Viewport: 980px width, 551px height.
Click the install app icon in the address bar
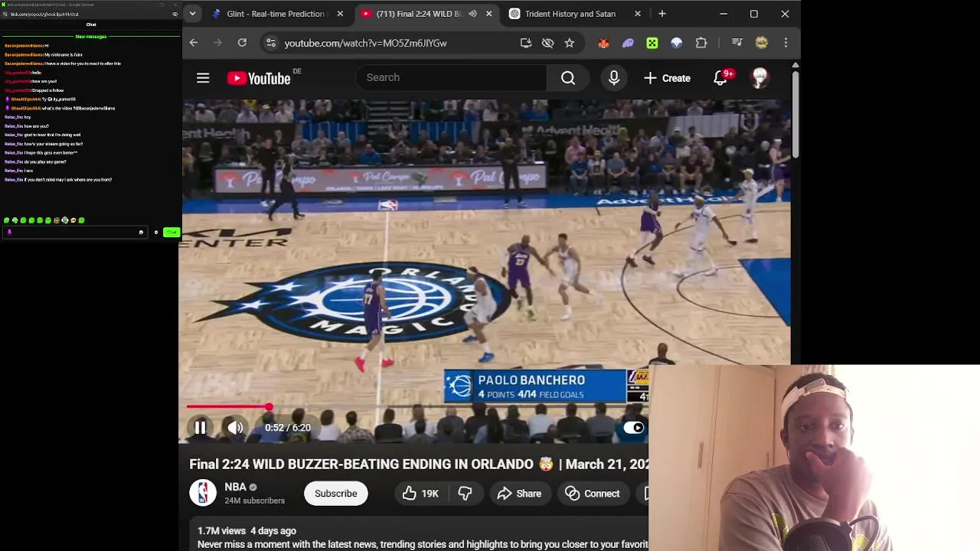[526, 43]
